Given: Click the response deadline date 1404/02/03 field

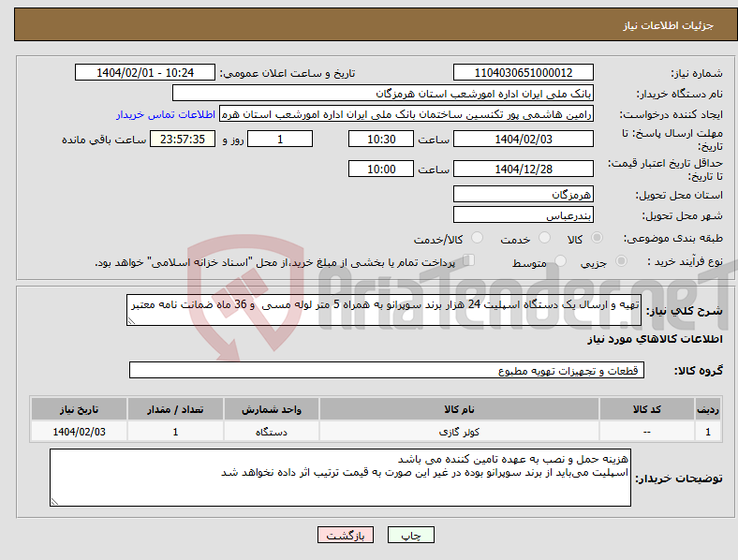Looking at the screenshot, I should pyautogui.click(x=524, y=139).
